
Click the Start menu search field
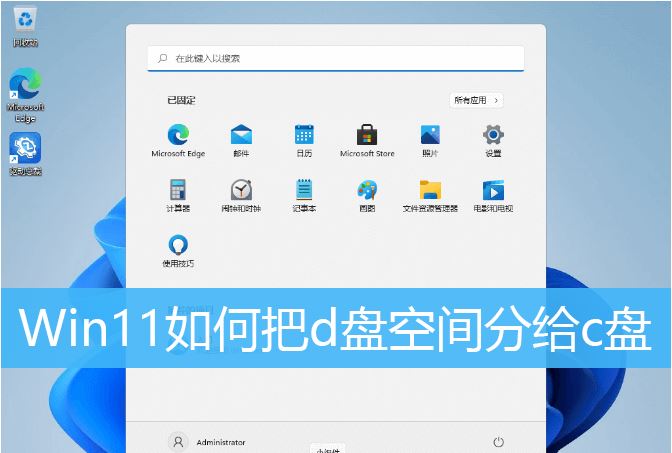point(336,59)
